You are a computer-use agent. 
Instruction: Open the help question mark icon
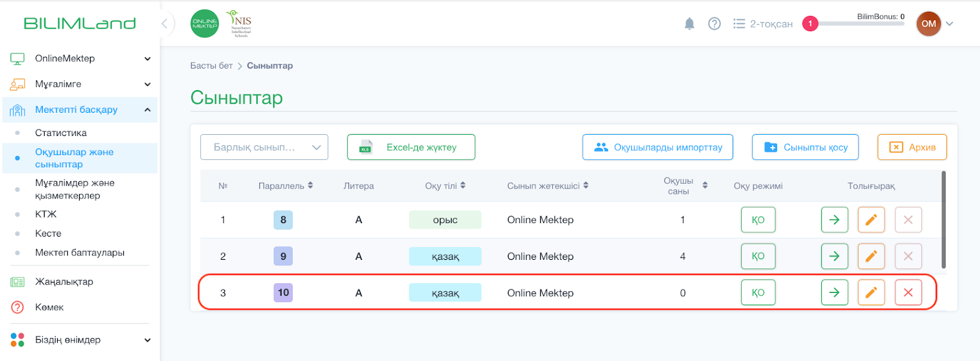(714, 24)
